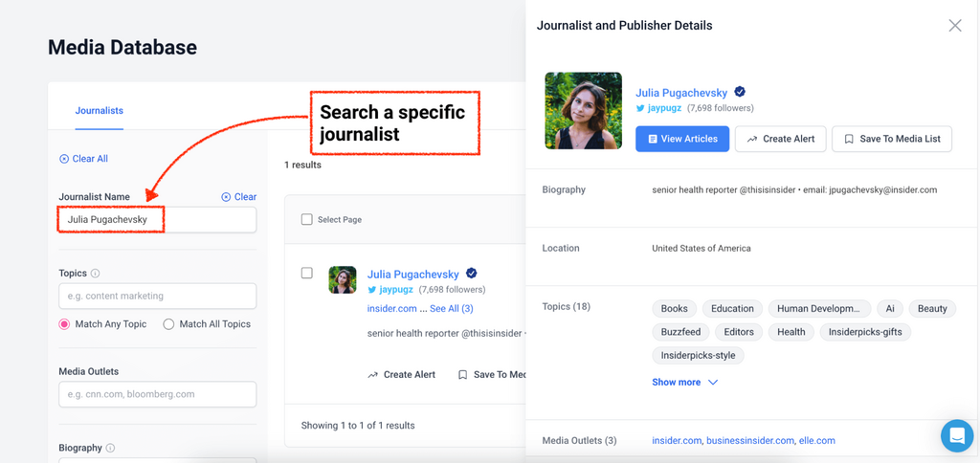This screenshot has width=980, height=463.
Task: Close the Journalist and Publisher Details panel
Action: 954,26
